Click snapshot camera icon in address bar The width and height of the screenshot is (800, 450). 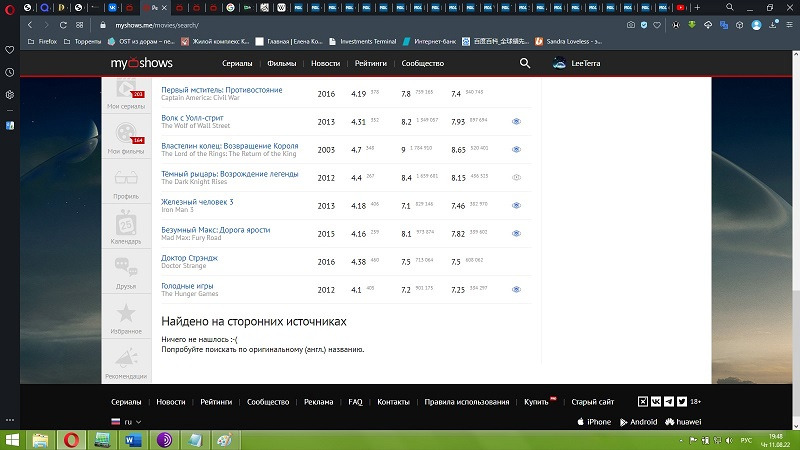click(x=631, y=25)
